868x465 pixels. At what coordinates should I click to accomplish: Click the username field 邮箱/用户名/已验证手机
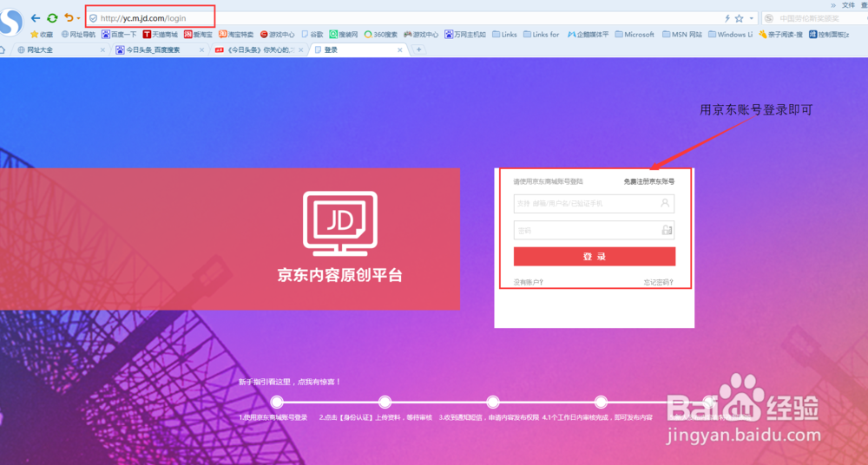594,203
